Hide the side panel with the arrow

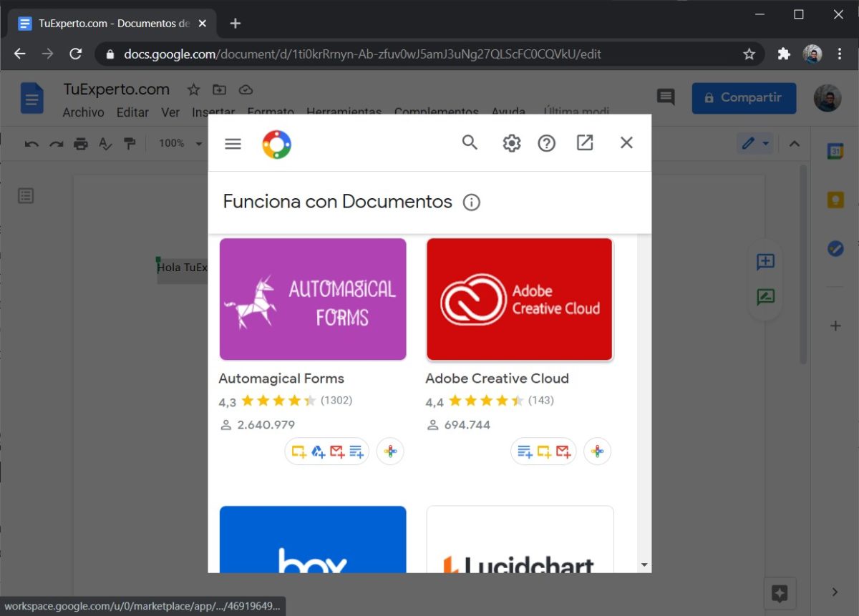pyautogui.click(x=835, y=592)
